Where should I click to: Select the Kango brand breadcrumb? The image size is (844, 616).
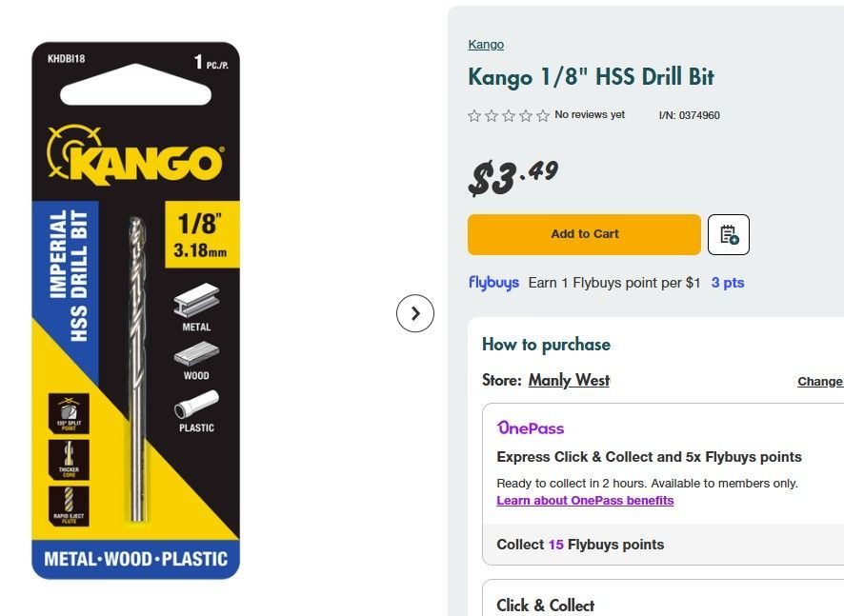click(486, 44)
